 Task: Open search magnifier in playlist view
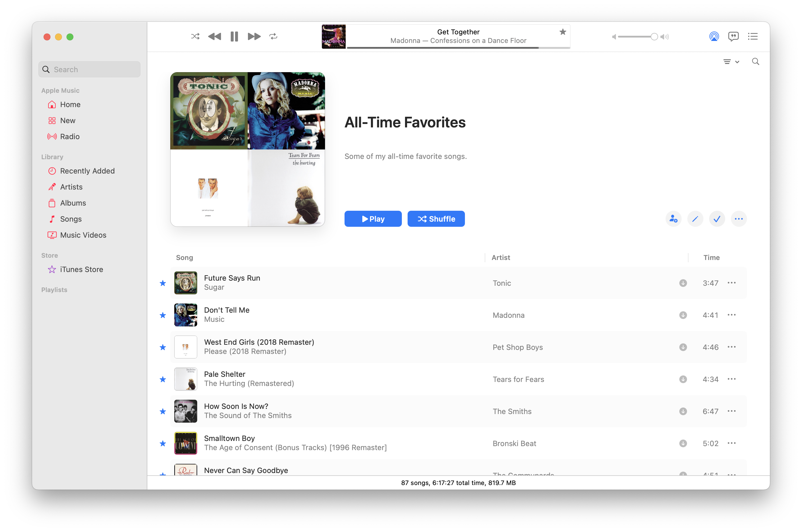(x=755, y=61)
